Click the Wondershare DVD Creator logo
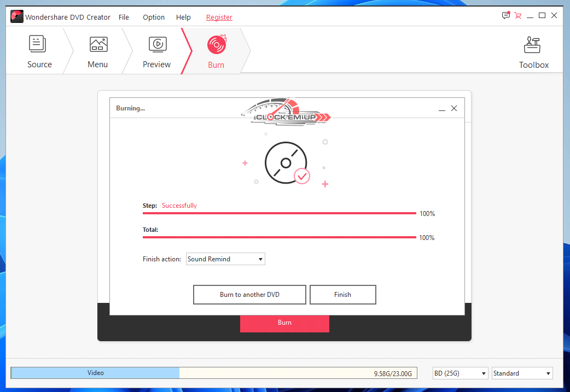This screenshot has height=392, width=570. pyautogui.click(x=17, y=16)
